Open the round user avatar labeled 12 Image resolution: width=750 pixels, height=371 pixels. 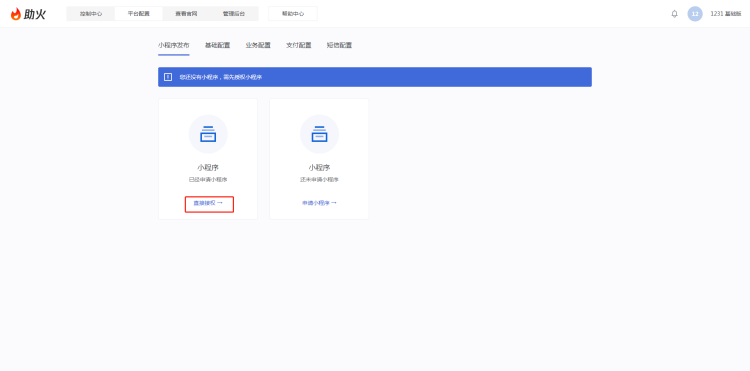tap(695, 14)
